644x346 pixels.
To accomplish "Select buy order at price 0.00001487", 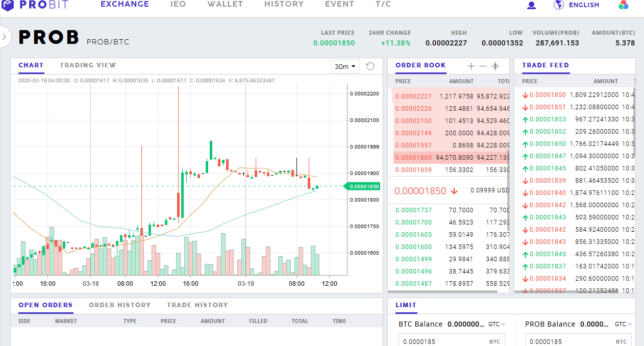I will 451,283.
